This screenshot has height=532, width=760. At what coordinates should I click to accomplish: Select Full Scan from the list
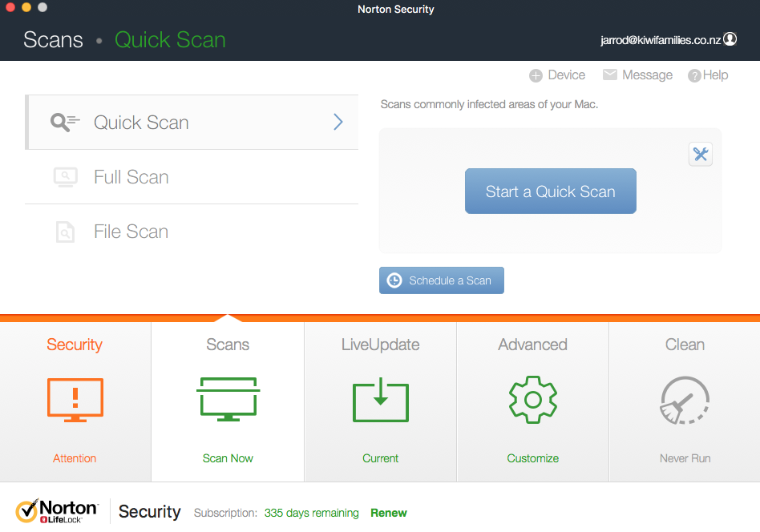click(131, 177)
